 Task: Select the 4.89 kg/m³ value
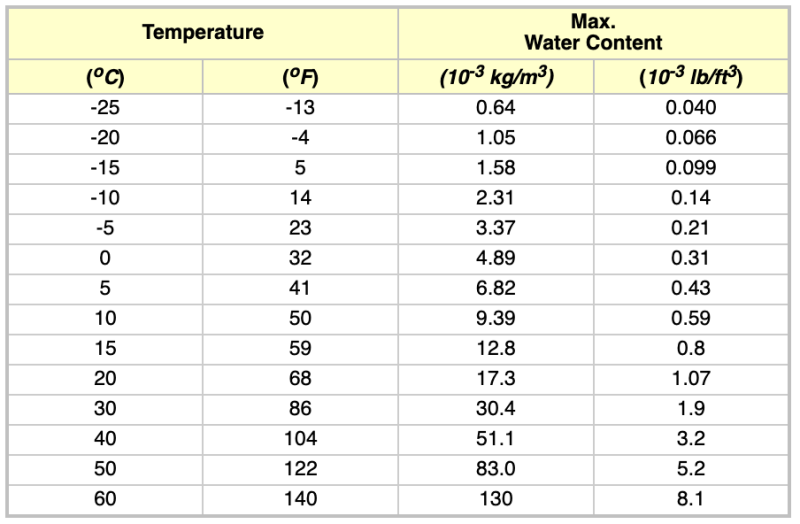tap(496, 258)
